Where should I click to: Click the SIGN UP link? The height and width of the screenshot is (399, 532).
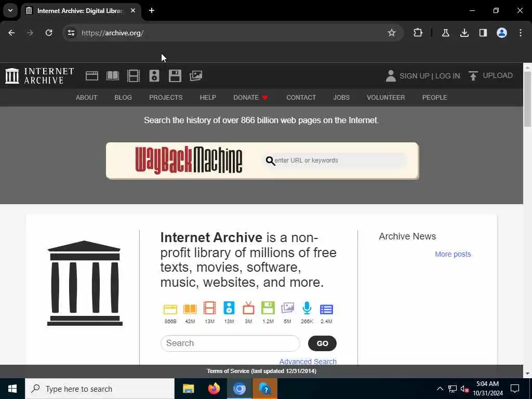point(414,76)
